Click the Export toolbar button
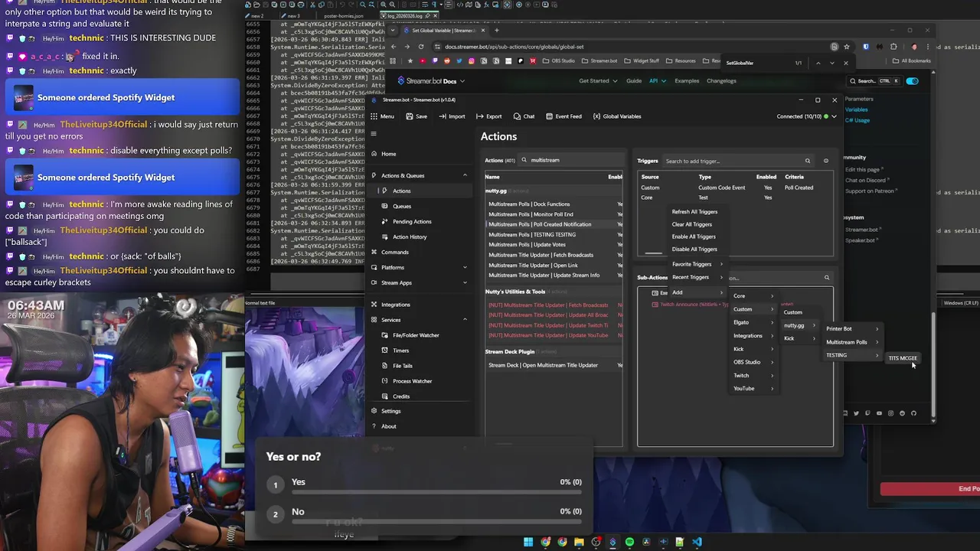This screenshot has height=551, width=980. pos(488,116)
